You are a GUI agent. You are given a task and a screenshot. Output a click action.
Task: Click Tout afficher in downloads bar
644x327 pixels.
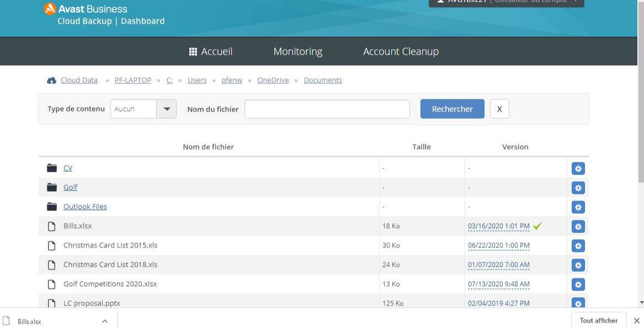598,320
